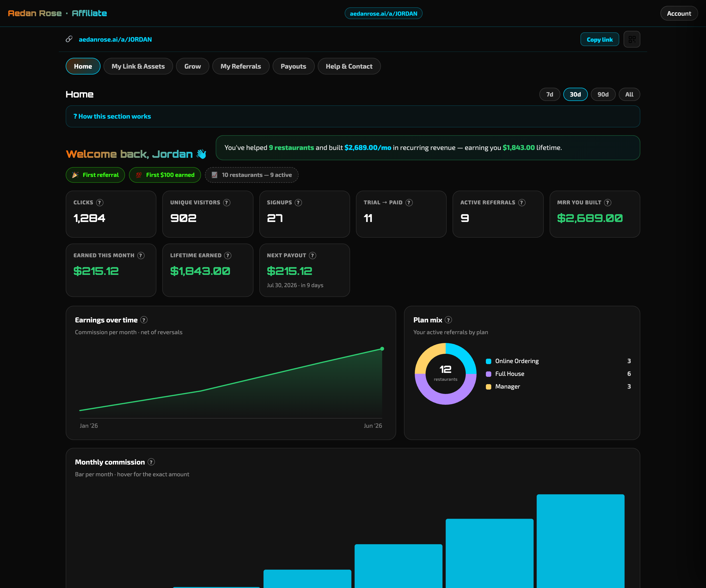Image resolution: width=706 pixels, height=588 pixels.
Task: Click the Manager yellow legend swatch
Action: point(489,387)
